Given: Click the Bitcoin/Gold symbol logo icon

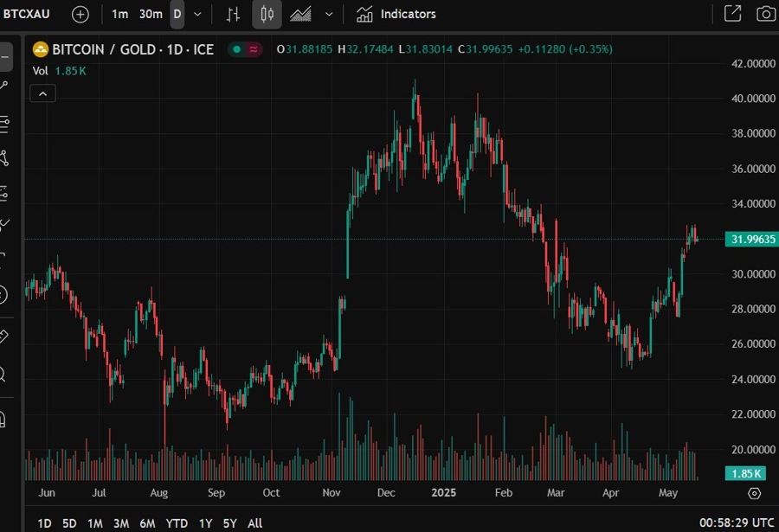Looking at the screenshot, I should tap(40, 49).
